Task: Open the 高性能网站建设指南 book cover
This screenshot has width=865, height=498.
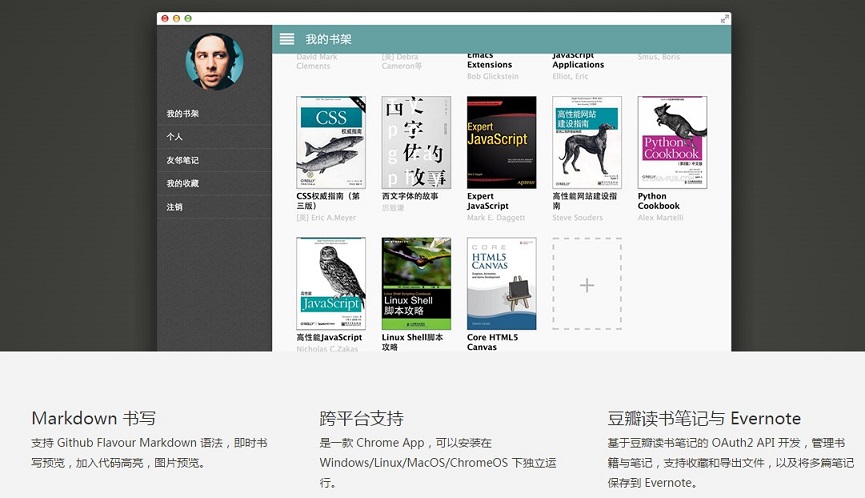Action: 587,142
